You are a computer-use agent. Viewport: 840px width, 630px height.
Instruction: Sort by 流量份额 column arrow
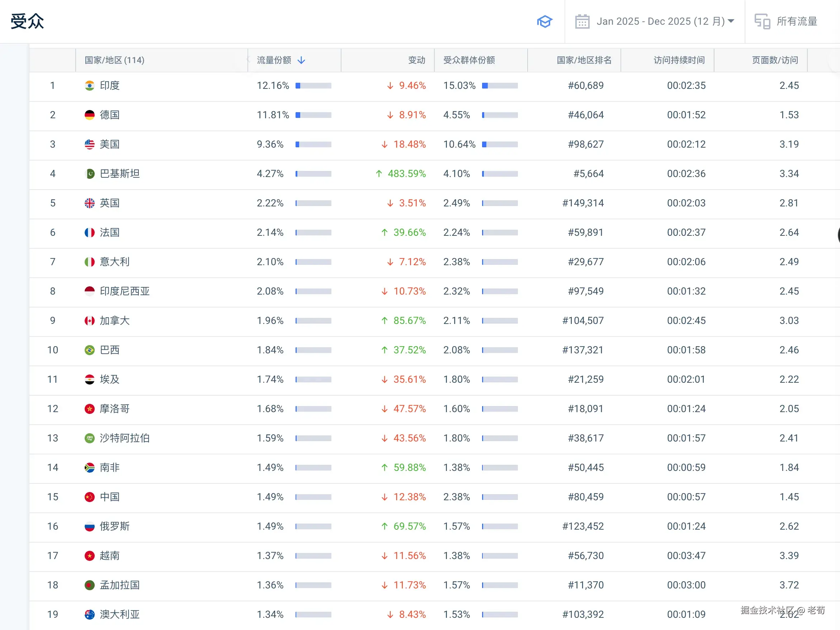(x=301, y=60)
